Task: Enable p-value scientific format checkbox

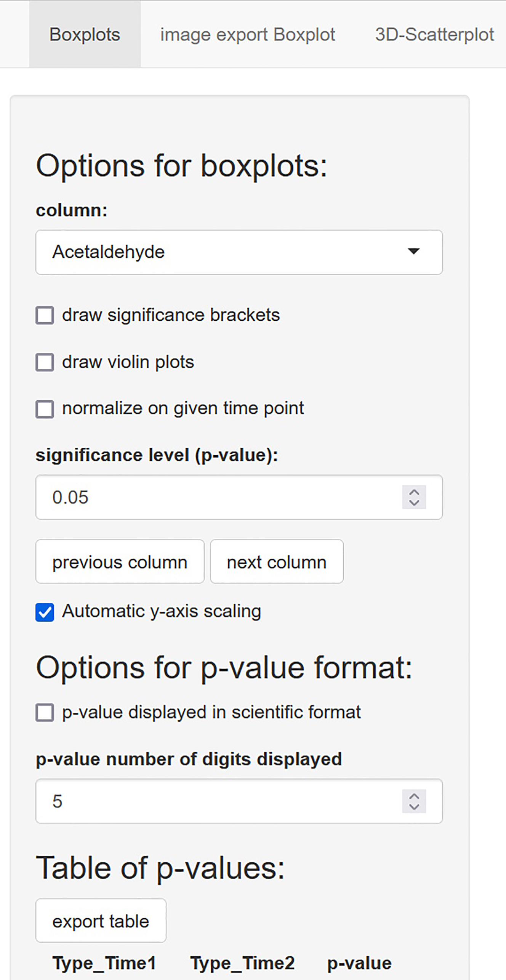Action: pyautogui.click(x=45, y=713)
